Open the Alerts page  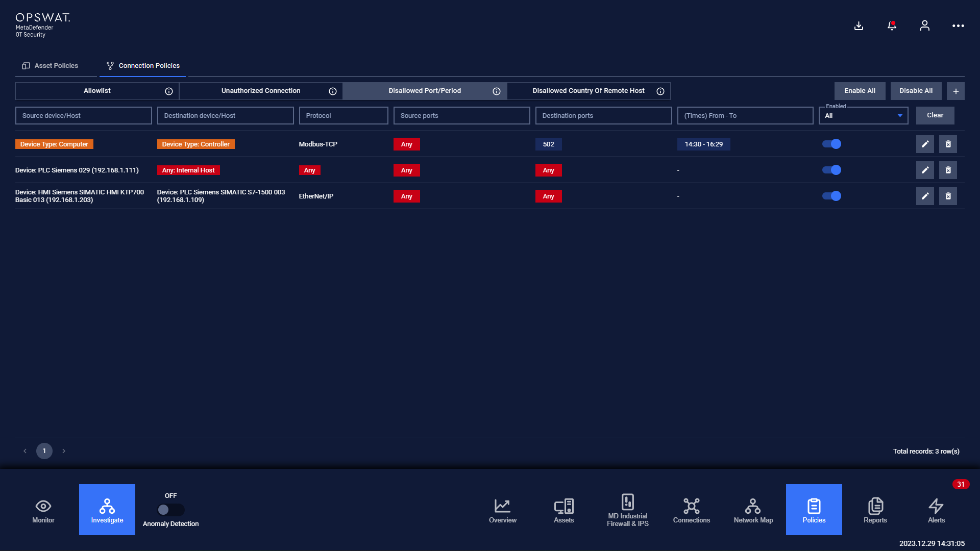(x=937, y=510)
